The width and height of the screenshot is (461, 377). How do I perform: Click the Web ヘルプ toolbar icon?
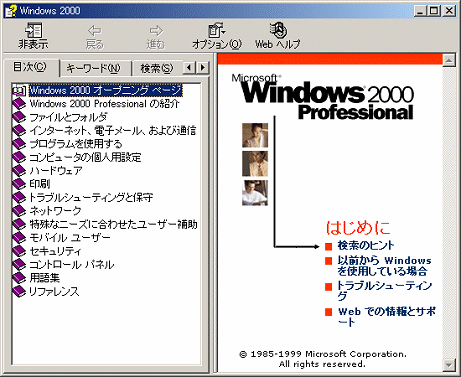(x=278, y=30)
